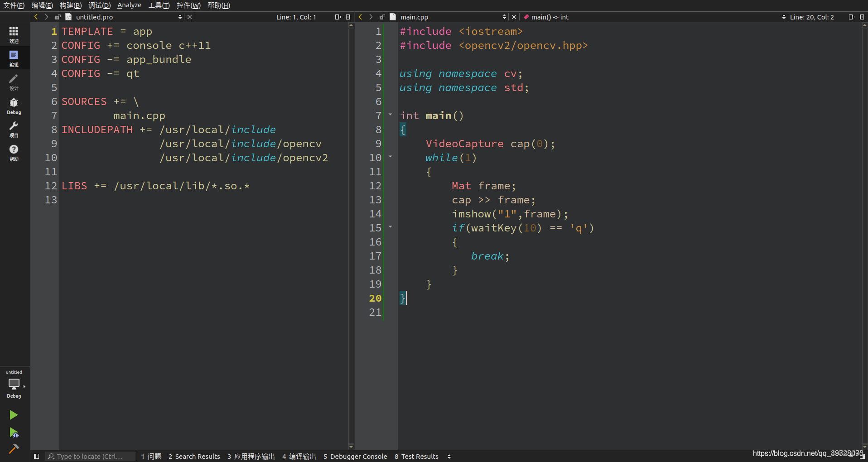Open the 编辑(E) menu

pyautogui.click(x=42, y=5)
